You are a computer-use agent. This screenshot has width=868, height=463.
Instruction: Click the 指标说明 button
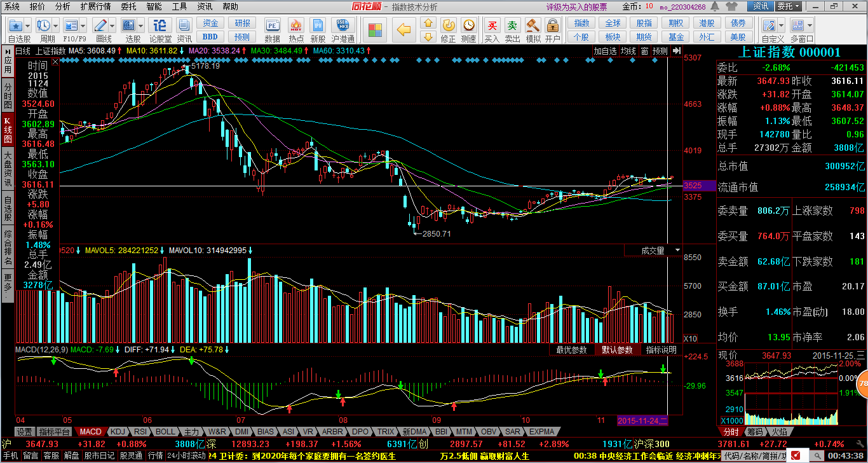[661, 350]
